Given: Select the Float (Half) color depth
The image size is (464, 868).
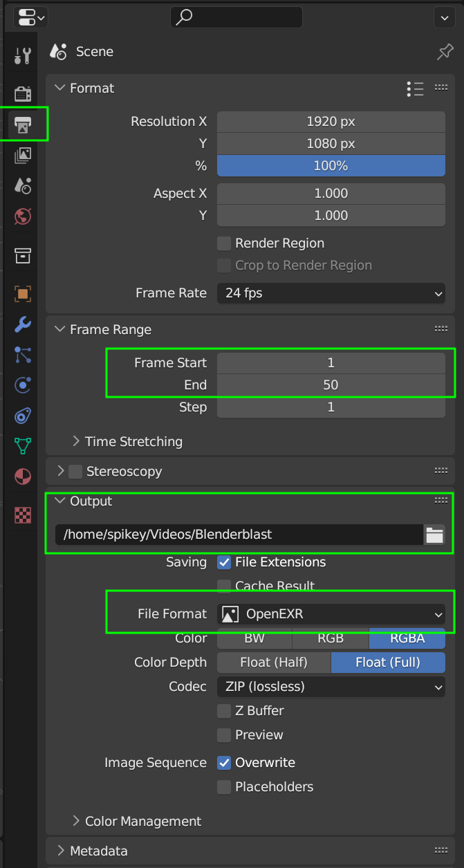Looking at the screenshot, I should tap(274, 663).
